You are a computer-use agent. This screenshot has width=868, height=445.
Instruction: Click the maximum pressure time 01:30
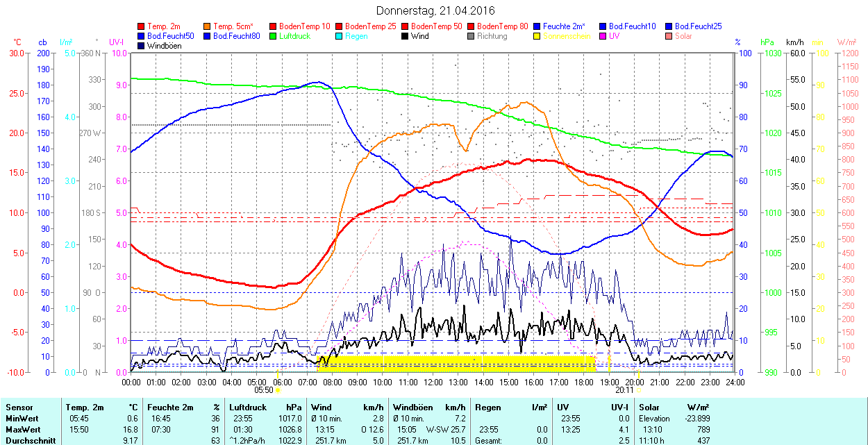(x=243, y=430)
